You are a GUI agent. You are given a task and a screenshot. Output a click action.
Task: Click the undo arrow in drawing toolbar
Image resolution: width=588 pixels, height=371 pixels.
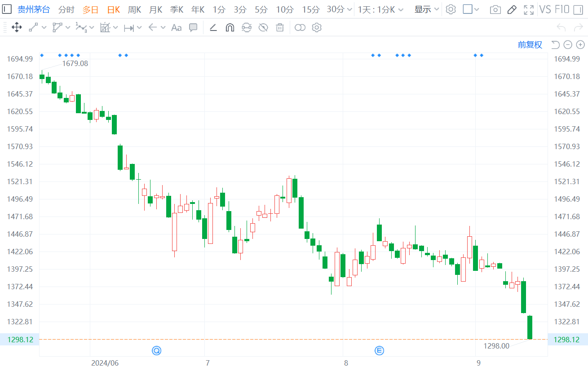(x=561, y=28)
